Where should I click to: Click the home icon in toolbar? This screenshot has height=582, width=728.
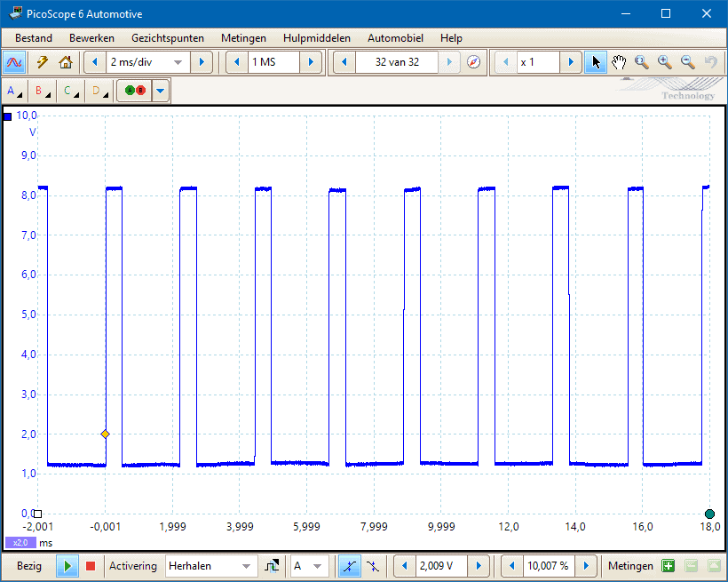tap(65, 62)
